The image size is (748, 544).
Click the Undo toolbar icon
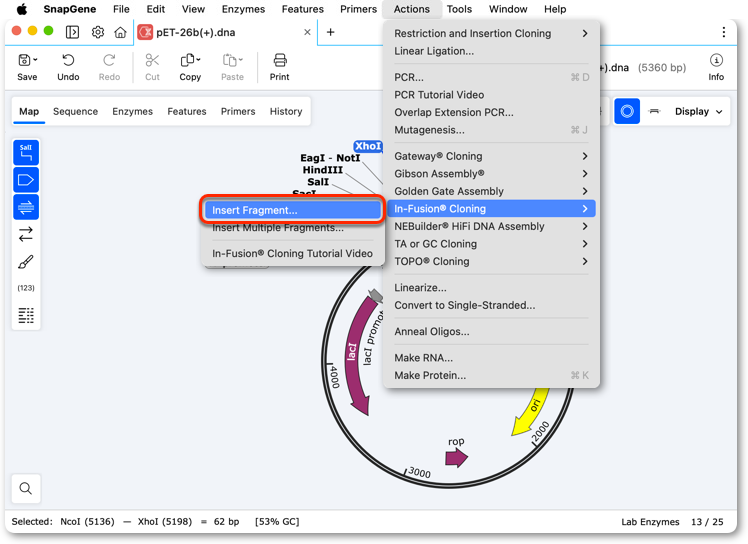tap(68, 67)
